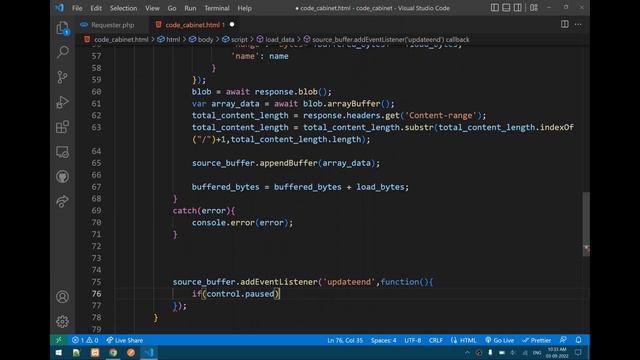Screen dimensions: 640x360
Task: Open the Explorer view in activity bar
Action: tap(62, 28)
